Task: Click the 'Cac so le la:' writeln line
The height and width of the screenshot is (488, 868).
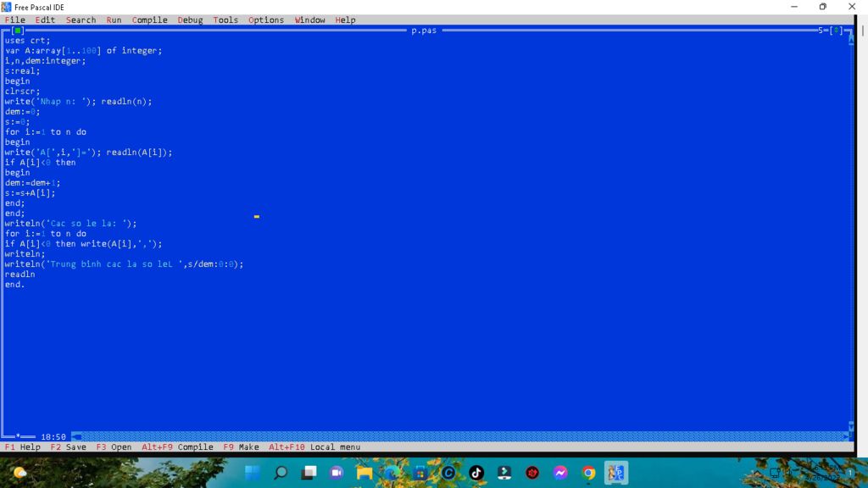Action: (70, 224)
